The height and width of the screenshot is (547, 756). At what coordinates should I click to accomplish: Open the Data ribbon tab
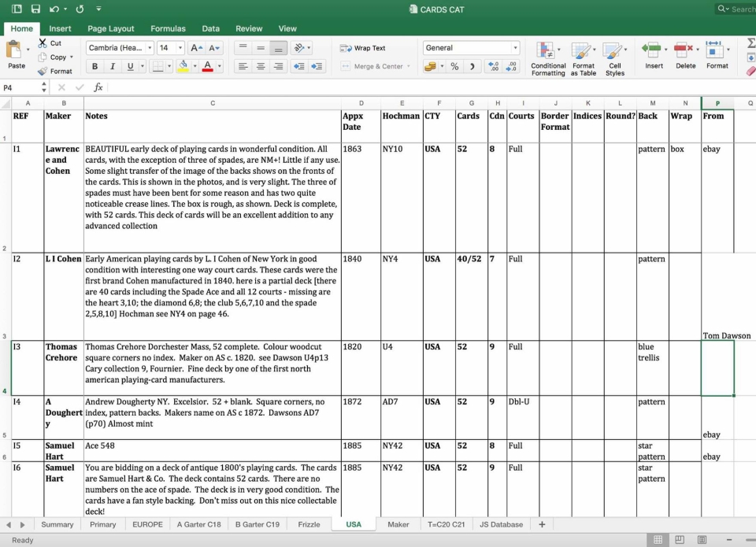tap(211, 28)
